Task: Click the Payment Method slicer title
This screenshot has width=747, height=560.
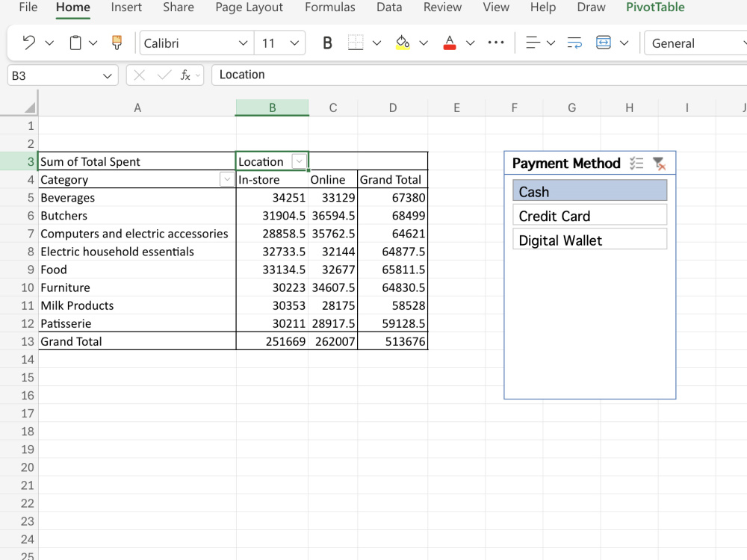Action: click(x=566, y=164)
